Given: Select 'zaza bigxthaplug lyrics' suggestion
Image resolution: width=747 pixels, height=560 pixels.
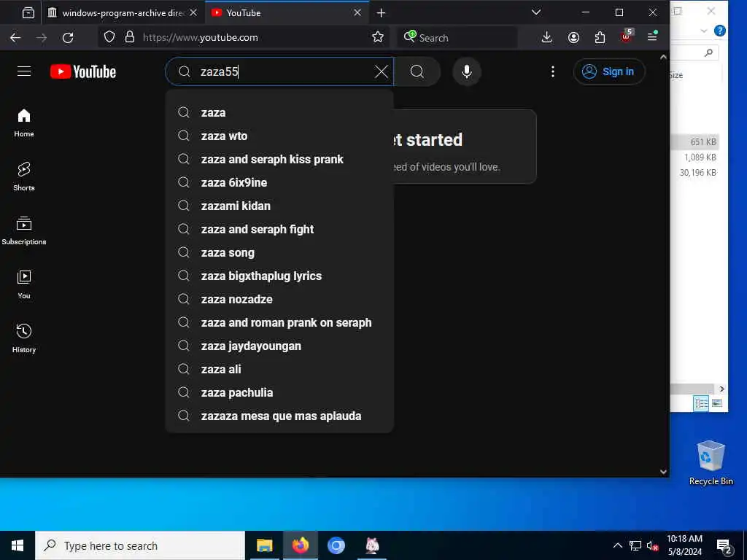Looking at the screenshot, I should (x=279, y=276).
